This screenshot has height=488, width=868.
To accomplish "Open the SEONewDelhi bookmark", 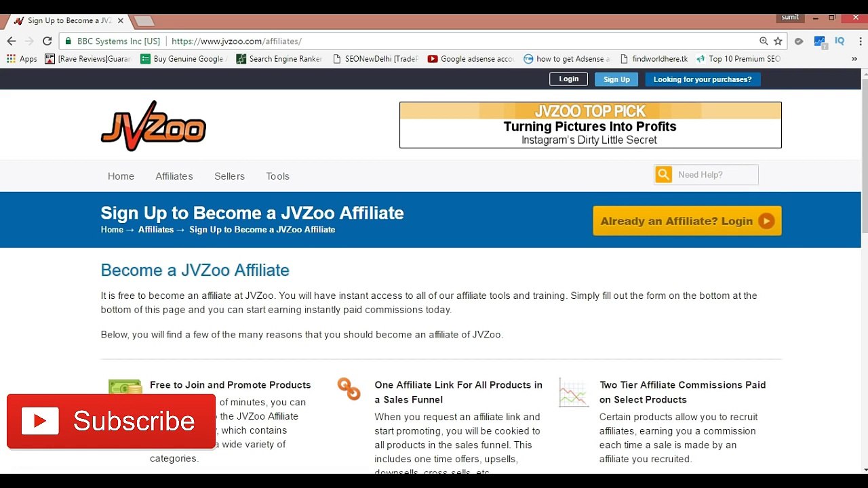I will tap(376, 59).
